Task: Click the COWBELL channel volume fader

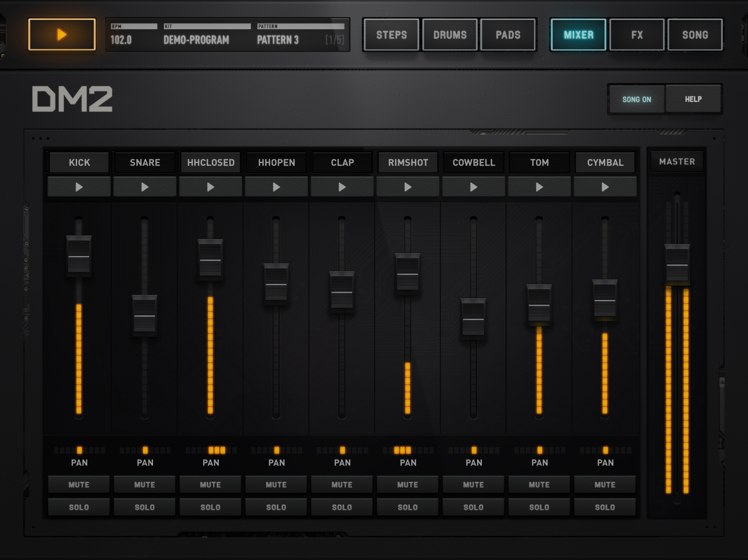Action: 473,319
